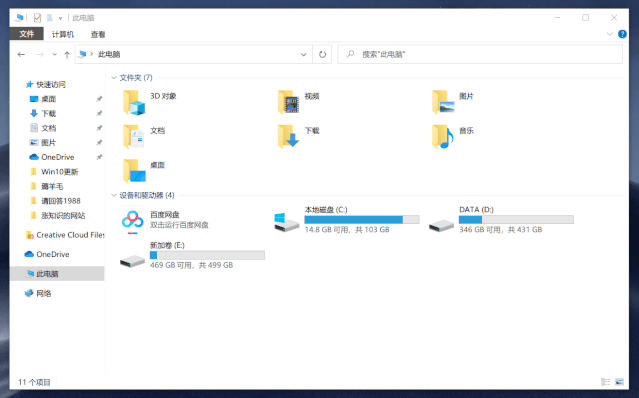Open the 查看 ribbon tab
Image resolution: width=639 pixels, height=398 pixels.
pyautogui.click(x=98, y=34)
